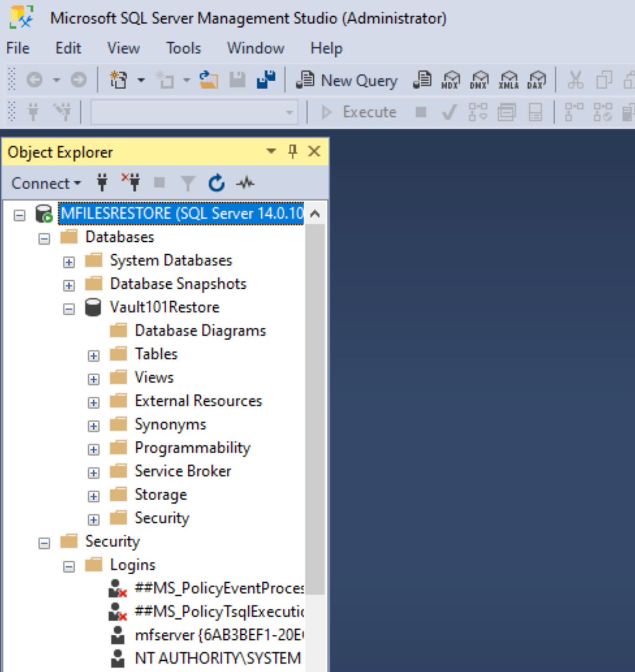
Task: Select the NT AUTHORITY\SYSTEM login
Action: (x=218, y=658)
